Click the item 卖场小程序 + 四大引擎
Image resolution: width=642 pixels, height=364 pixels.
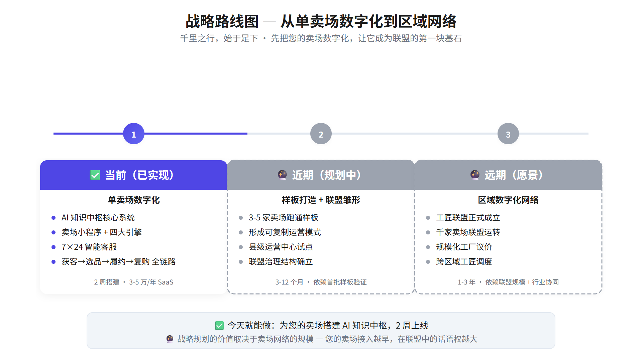click(102, 232)
